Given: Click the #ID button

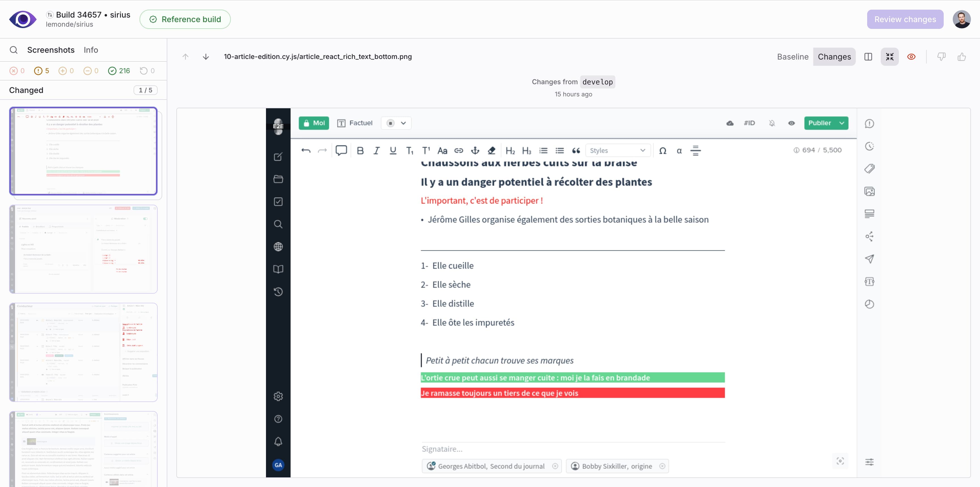Looking at the screenshot, I should [x=749, y=123].
